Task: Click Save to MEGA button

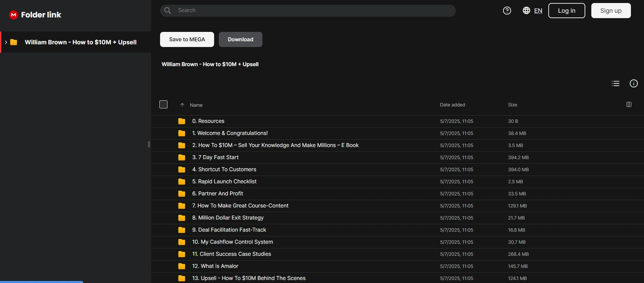Action: coord(187,39)
